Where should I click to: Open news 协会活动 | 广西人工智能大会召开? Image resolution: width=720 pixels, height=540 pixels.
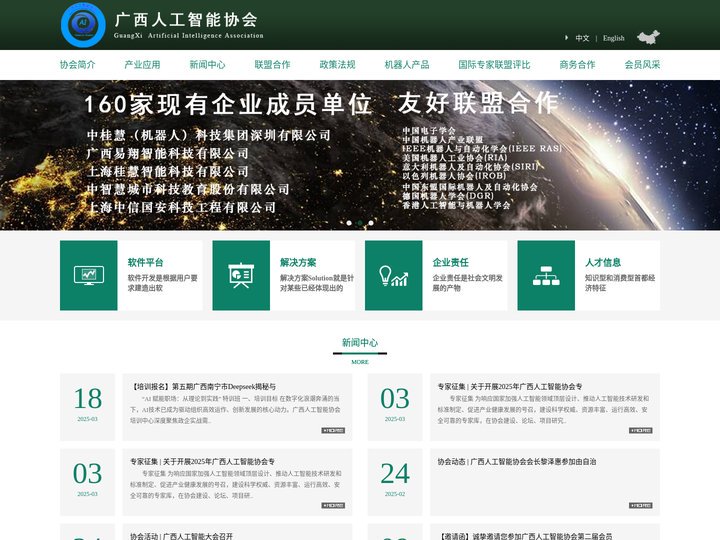tap(181, 536)
